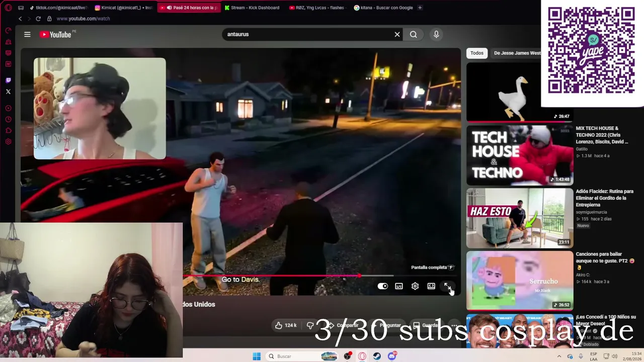The image size is (644, 362).
Task: Open the goose video thumbnail (26:47)
Action: [x=520, y=92]
